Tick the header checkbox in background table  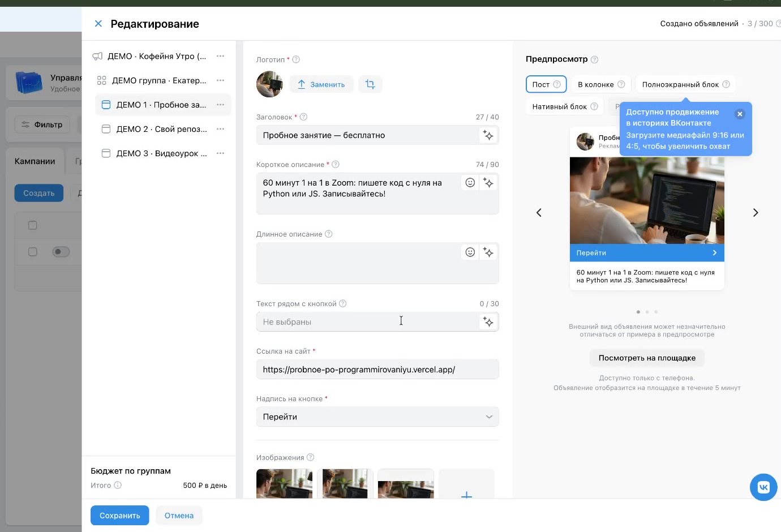tap(33, 225)
